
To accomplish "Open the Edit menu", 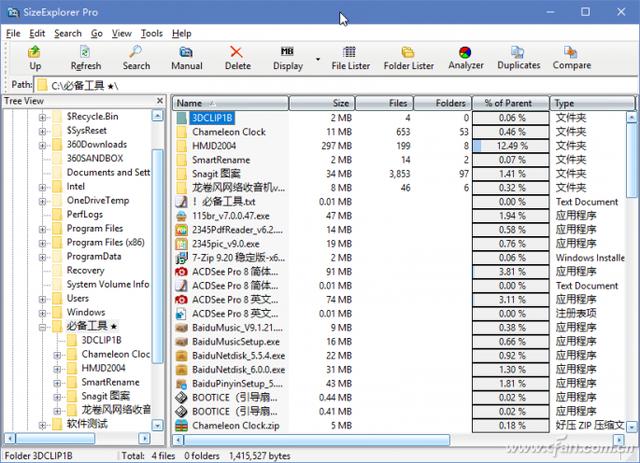I will pyautogui.click(x=37, y=33).
